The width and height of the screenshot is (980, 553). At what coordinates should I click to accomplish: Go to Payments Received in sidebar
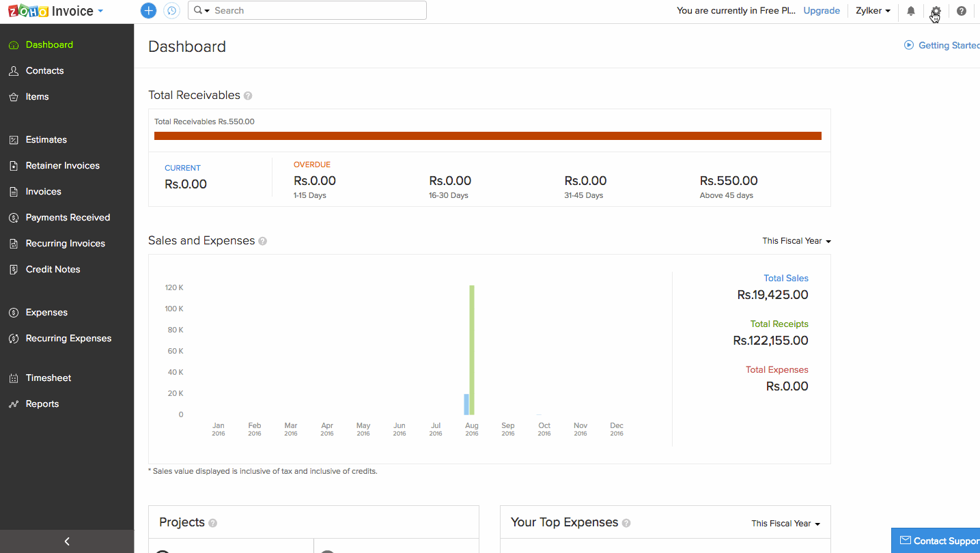click(68, 218)
